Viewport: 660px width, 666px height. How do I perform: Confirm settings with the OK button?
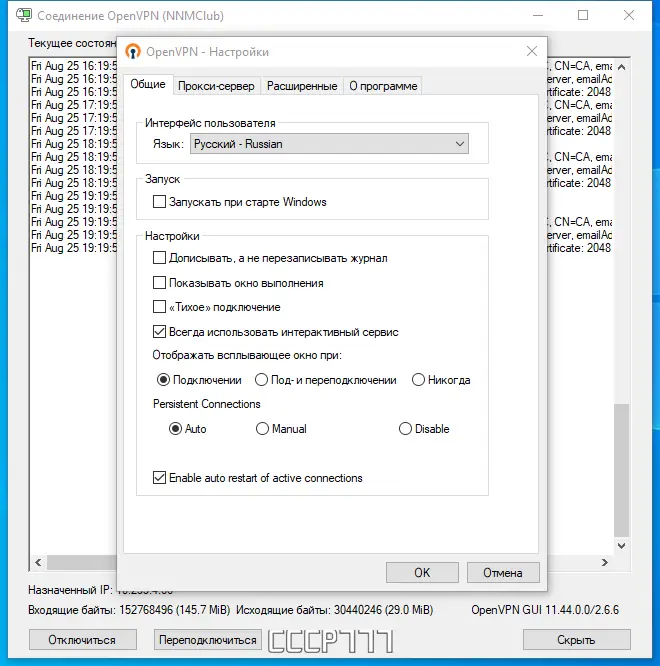pyautogui.click(x=422, y=573)
